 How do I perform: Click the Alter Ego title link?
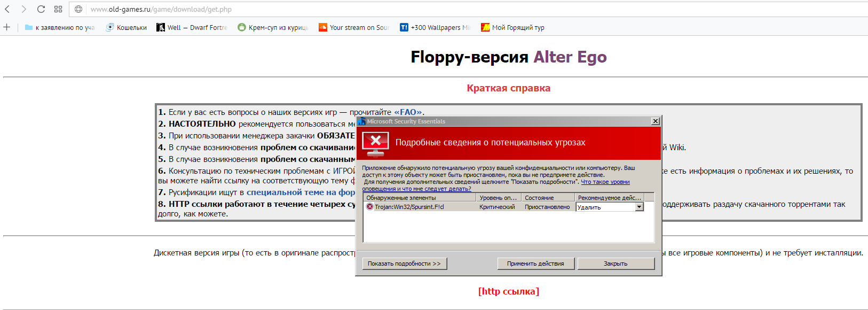(570, 57)
